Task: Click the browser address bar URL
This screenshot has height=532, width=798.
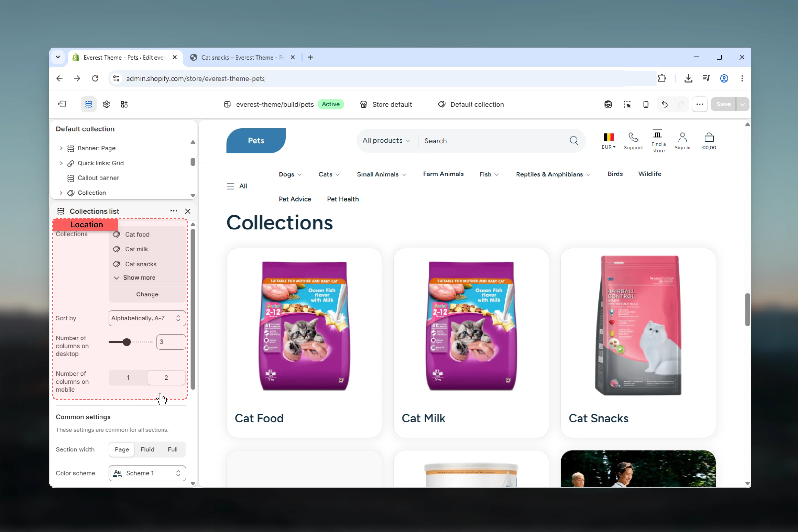Action: tap(195, 78)
